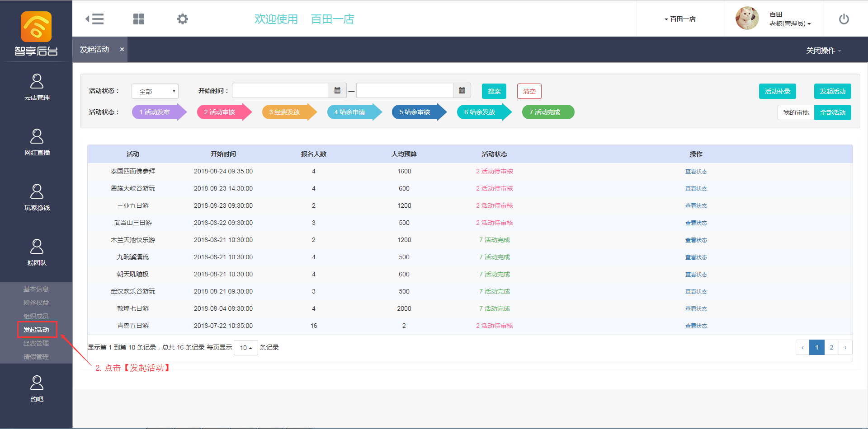View status of 恩施大峡谷游玩
This screenshot has width=868, height=429.
696,189
